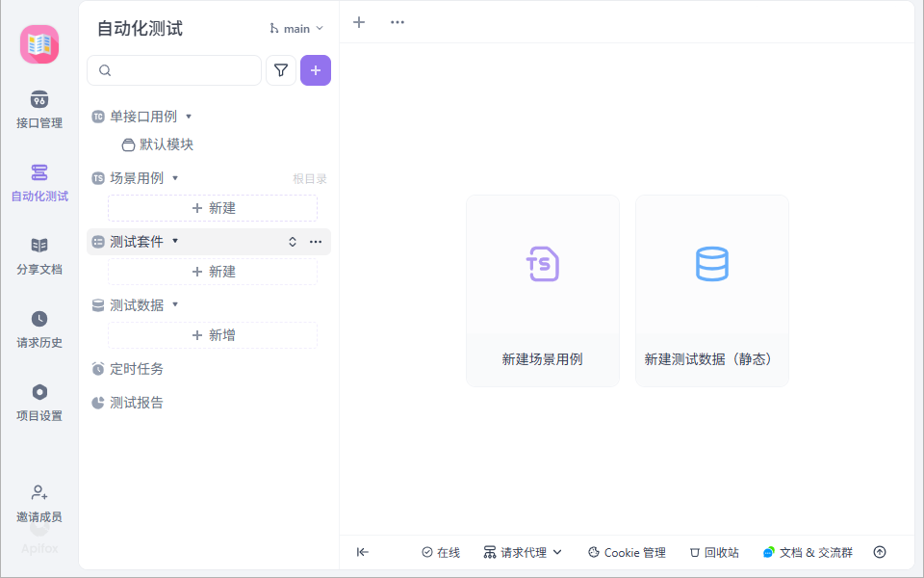Open 回收站 trash in status bar

[x=714, y=553]
